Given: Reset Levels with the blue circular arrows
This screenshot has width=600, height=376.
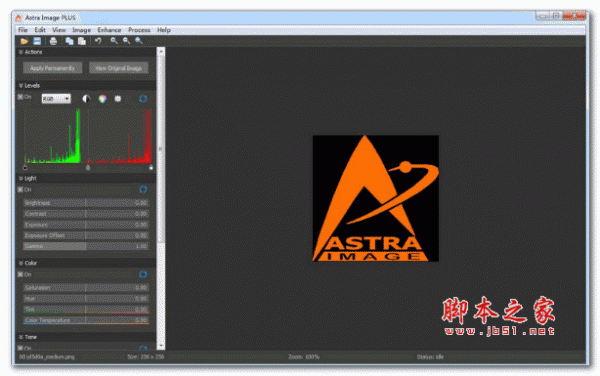Looking at the screenshot, I should pos(143,99).
